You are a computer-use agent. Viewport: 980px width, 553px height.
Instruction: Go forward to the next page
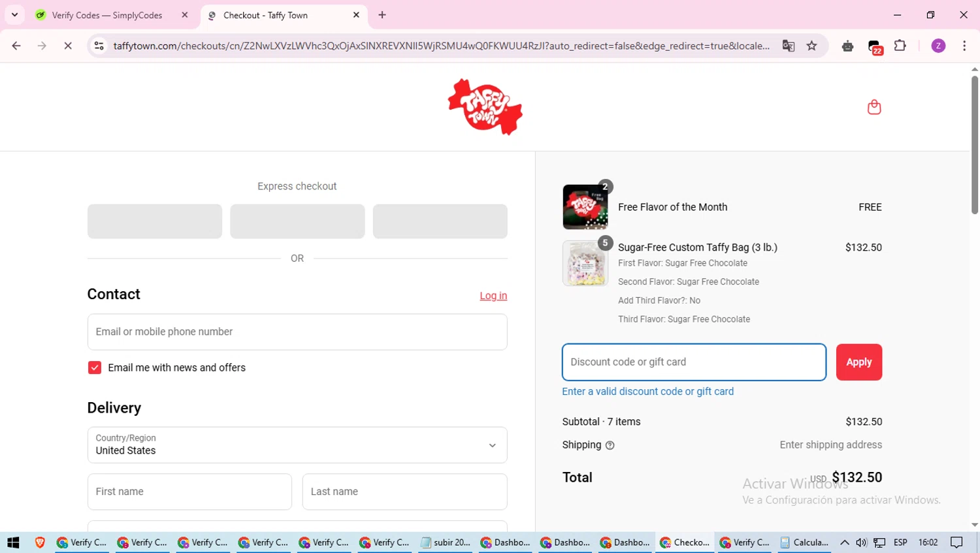point(42,46)
